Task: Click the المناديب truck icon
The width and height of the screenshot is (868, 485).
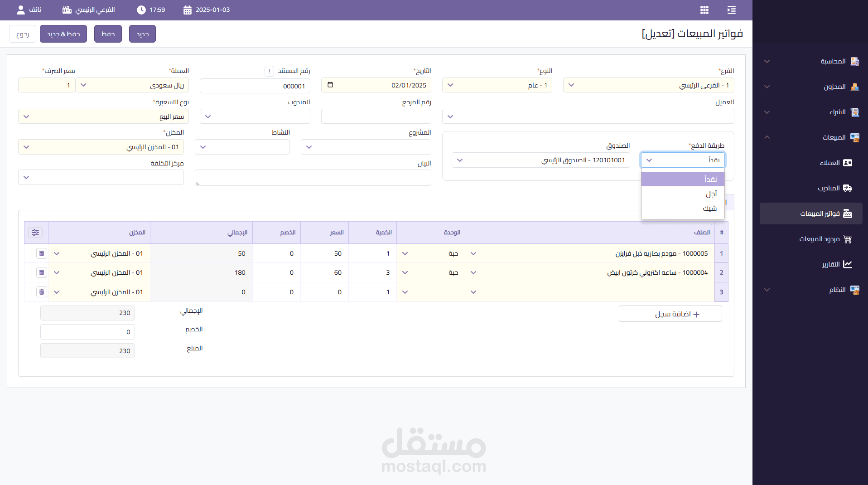Action: click(848, 188)
